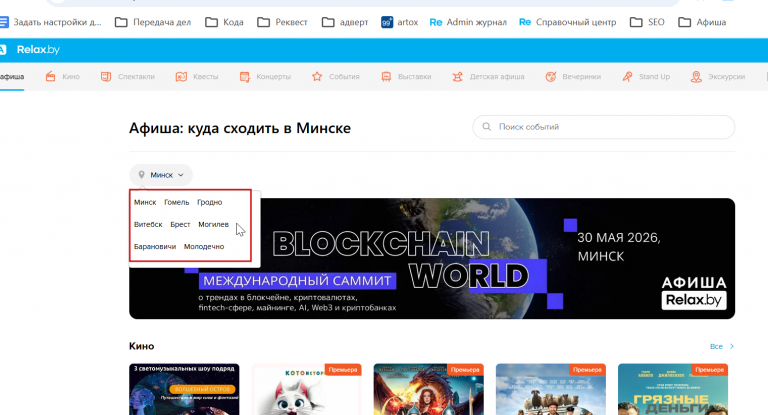
Task: Click the Концерты category icon
Action: 244,76
